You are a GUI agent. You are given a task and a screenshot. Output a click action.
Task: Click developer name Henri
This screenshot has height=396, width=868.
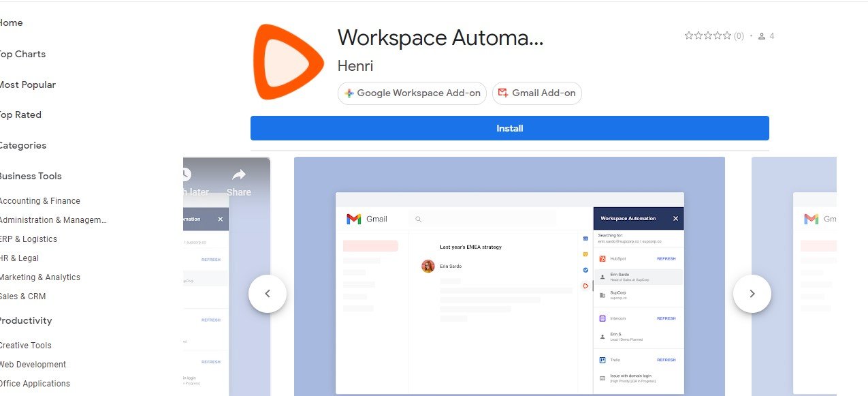coord(355,66)
